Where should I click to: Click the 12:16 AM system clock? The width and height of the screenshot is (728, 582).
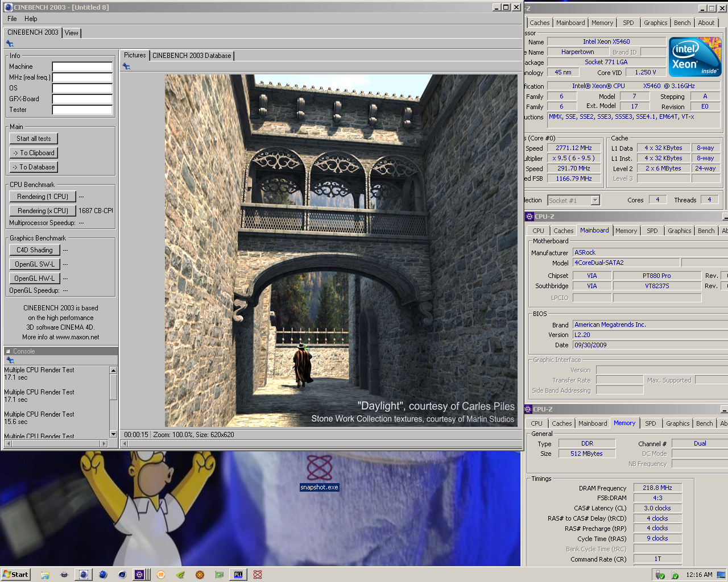[699, 575]
